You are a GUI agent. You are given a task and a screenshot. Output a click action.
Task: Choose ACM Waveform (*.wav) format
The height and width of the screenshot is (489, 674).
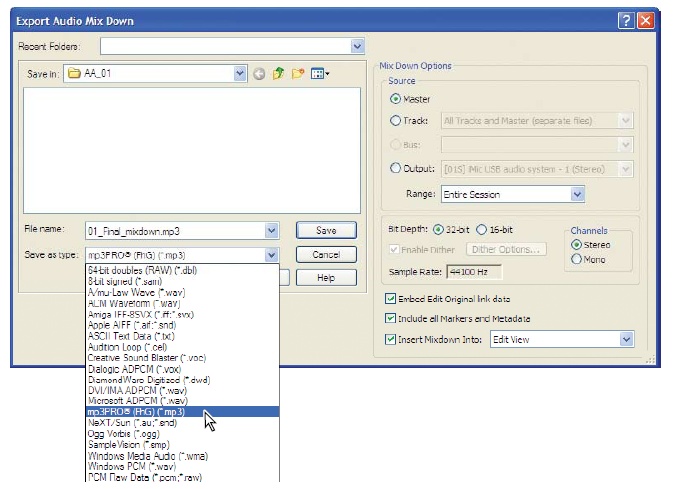coord(182,303)
